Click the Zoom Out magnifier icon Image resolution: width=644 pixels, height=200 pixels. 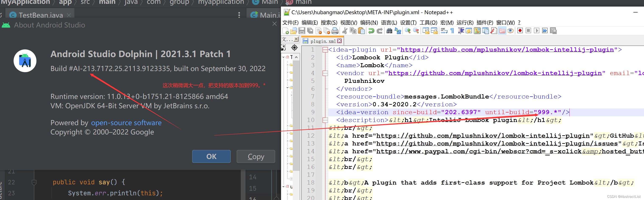point(416,31)
